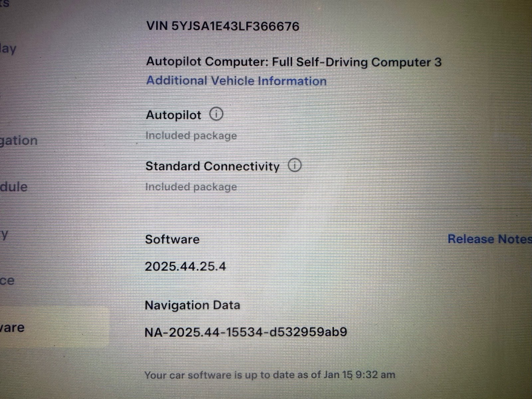Screen dimensions: 532x399
Task: Select sidebar item ending in 'y'
Action: [4, 235]
